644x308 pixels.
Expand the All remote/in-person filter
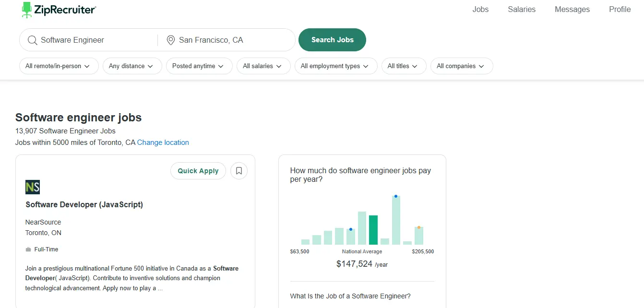coord(59,66)
